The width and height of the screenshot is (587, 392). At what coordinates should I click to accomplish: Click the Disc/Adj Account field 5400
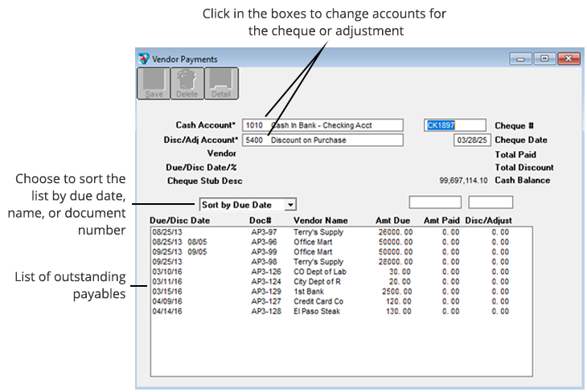coord(322,140)
